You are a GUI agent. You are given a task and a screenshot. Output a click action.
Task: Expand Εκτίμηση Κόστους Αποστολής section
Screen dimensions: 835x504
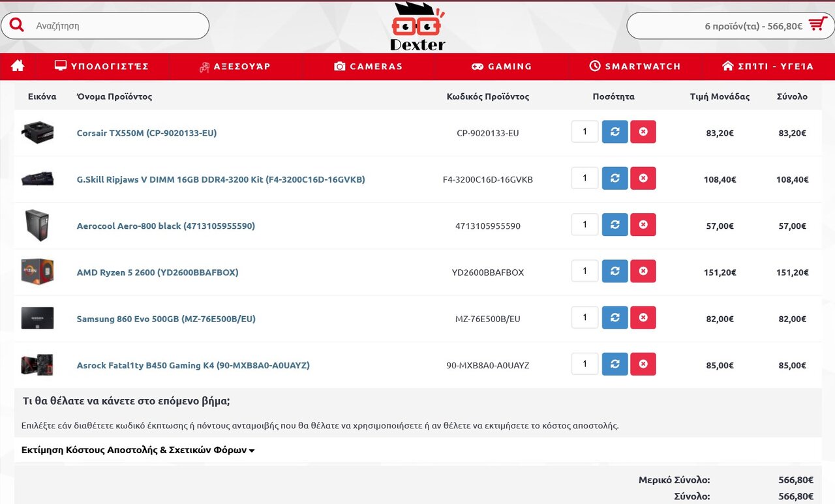point(138,450)
